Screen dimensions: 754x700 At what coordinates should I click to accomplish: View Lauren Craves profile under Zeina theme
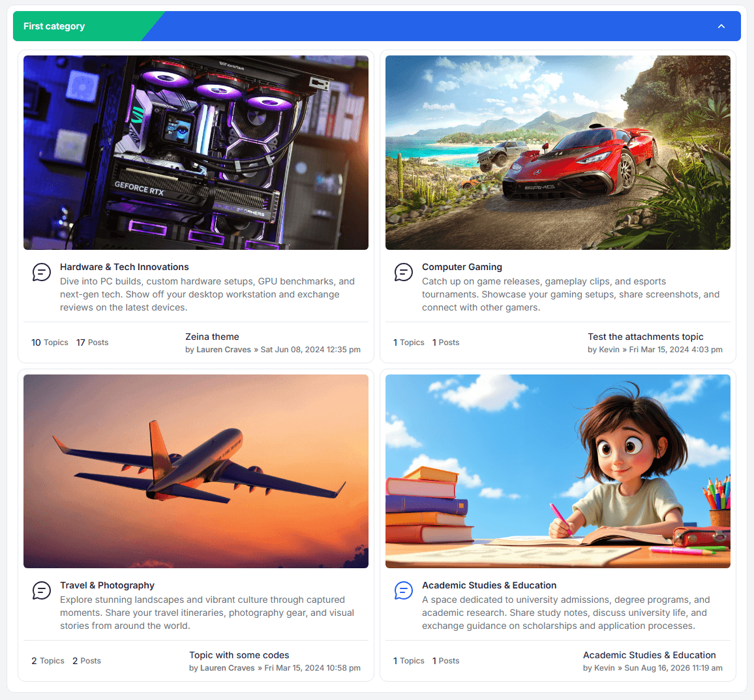pos(224,350)
